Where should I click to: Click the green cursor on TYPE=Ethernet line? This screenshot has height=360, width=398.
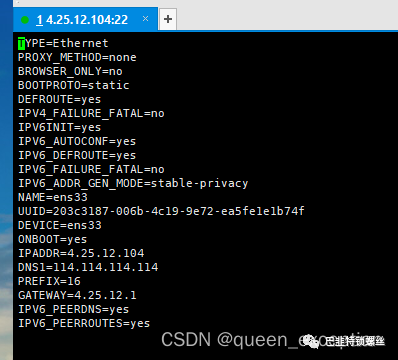[21, 43]
